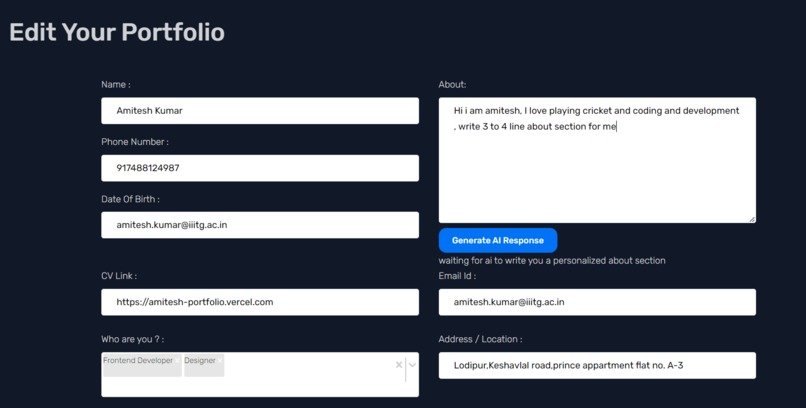806x408 pixels.
Task: Click the CV Link input field
Action: 260,302
